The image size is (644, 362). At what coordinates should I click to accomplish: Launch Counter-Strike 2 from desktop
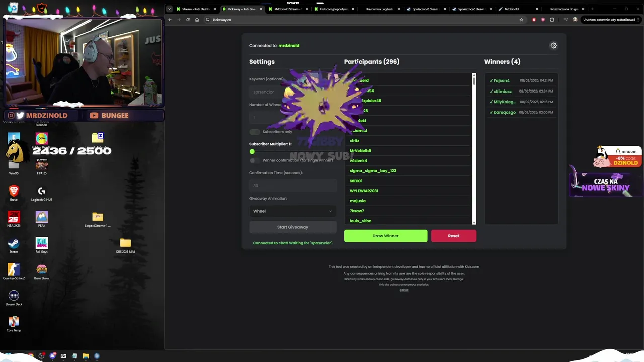point(14,271)
